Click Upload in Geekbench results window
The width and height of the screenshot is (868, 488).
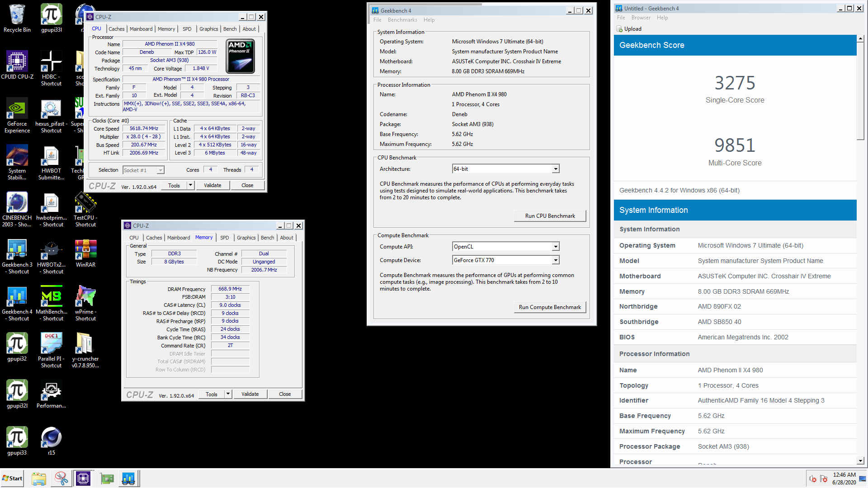tap(629, 29)
